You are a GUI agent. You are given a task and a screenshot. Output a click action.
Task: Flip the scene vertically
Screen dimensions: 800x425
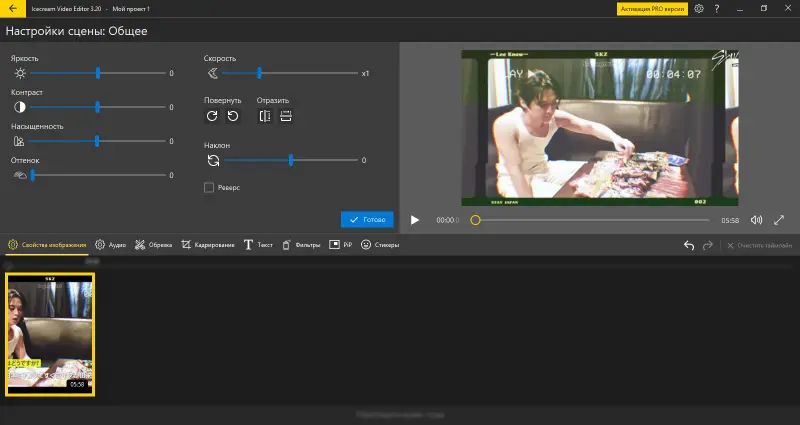285,117
